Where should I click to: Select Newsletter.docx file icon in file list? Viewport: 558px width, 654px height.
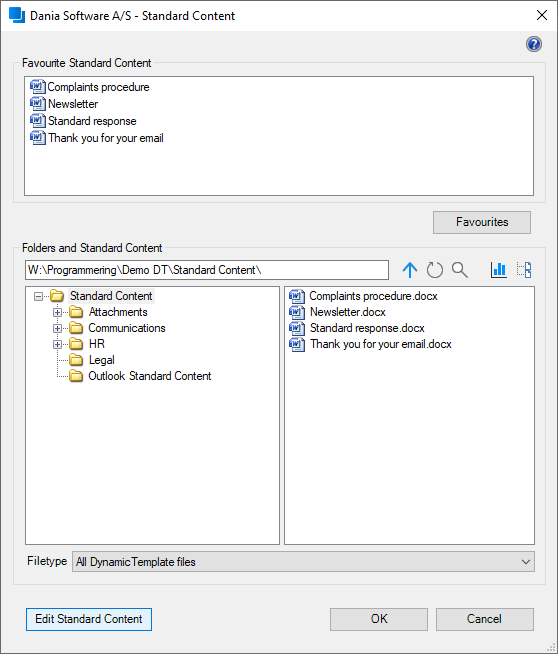pyautogui.click(x=297, y=312)
